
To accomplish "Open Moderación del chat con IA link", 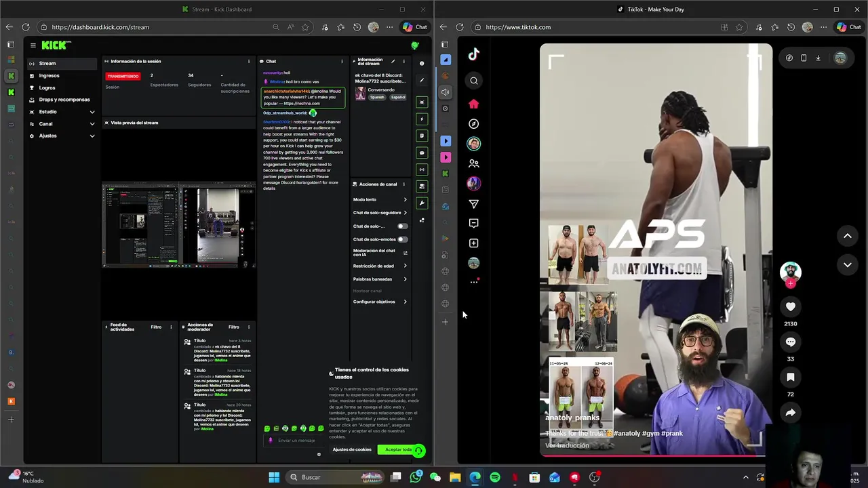I will pyautogui.click(x=380, y=252).
